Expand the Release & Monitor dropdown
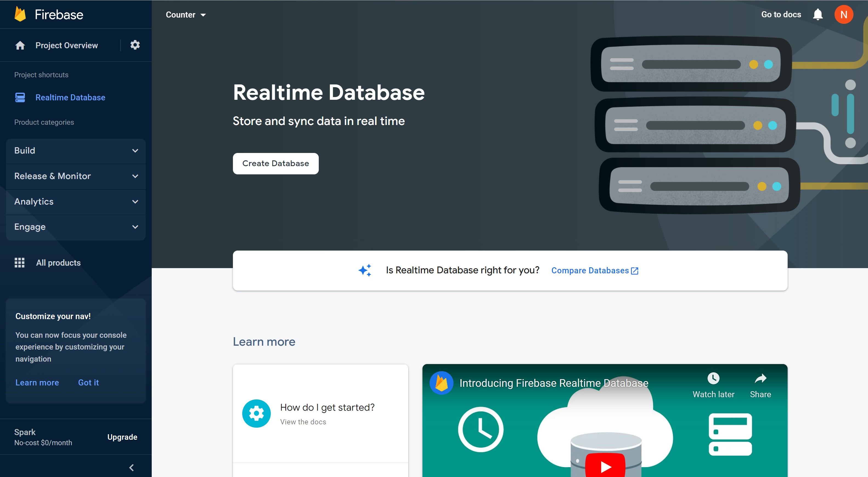868x477 pixels. 75,176
